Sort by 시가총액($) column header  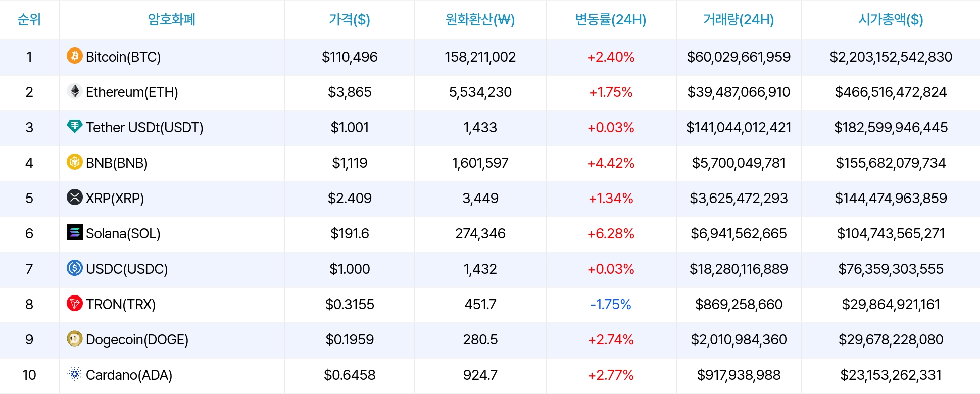891,20
